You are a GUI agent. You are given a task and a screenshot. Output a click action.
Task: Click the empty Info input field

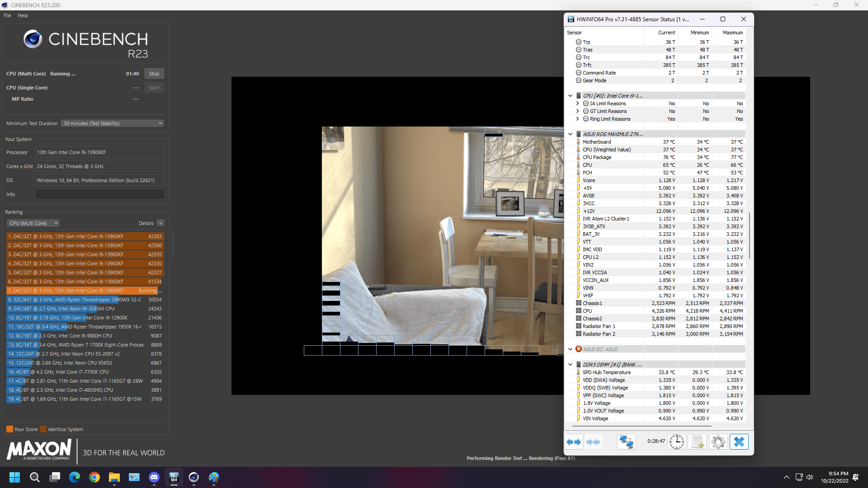coord(100,194)
